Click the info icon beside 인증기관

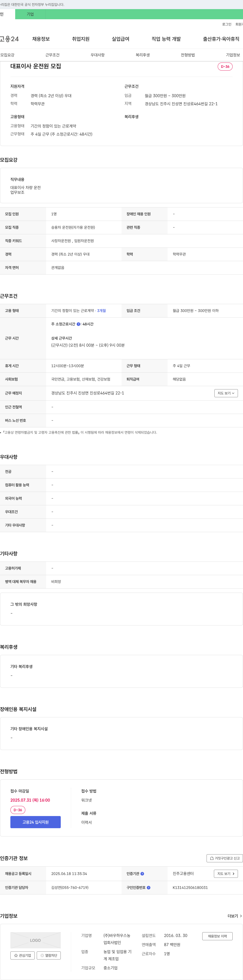(x=142, y=873)
